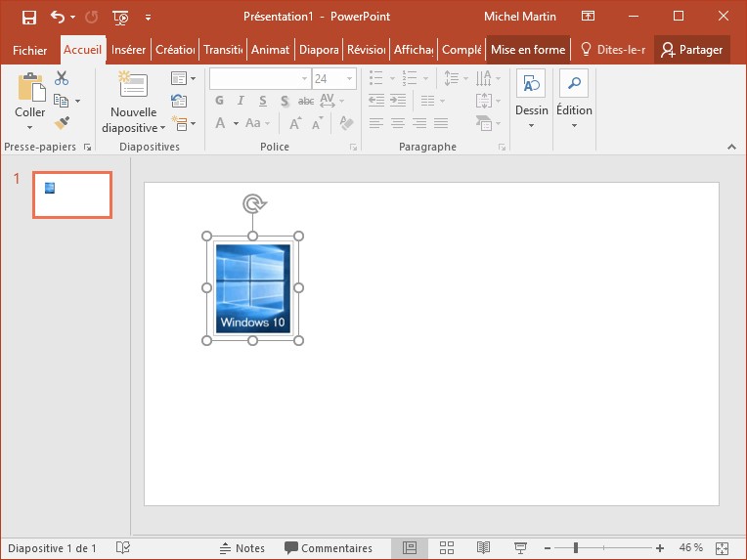The height and width of the screenshot is (560, 747).
Task: Open the Nouvelle diapositive dropdown arrow
Action: 162,128
